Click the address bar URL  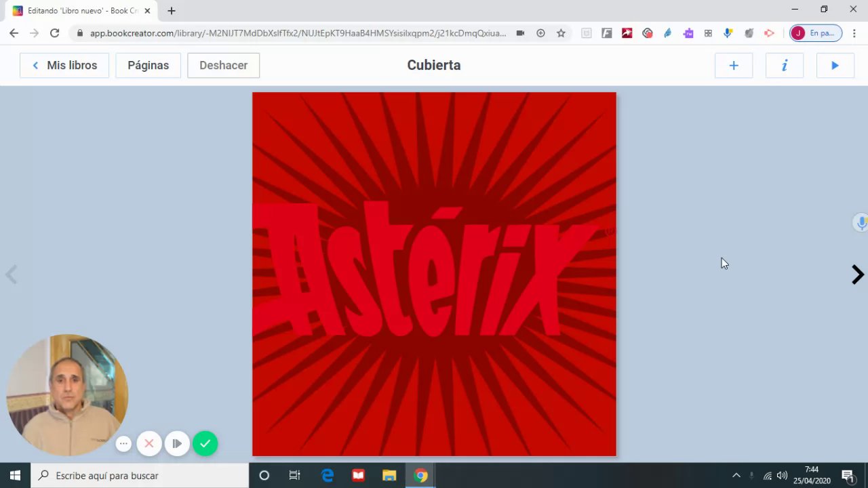298,33
